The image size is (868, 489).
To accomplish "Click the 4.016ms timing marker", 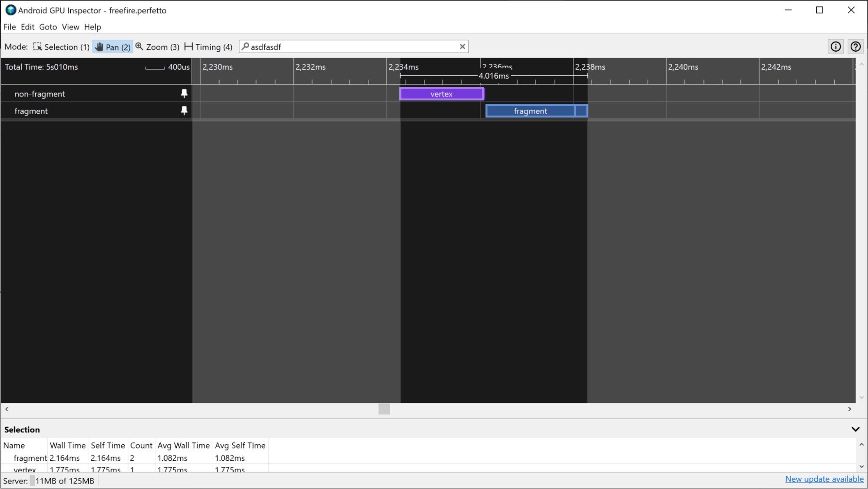I will coord(494,76).
